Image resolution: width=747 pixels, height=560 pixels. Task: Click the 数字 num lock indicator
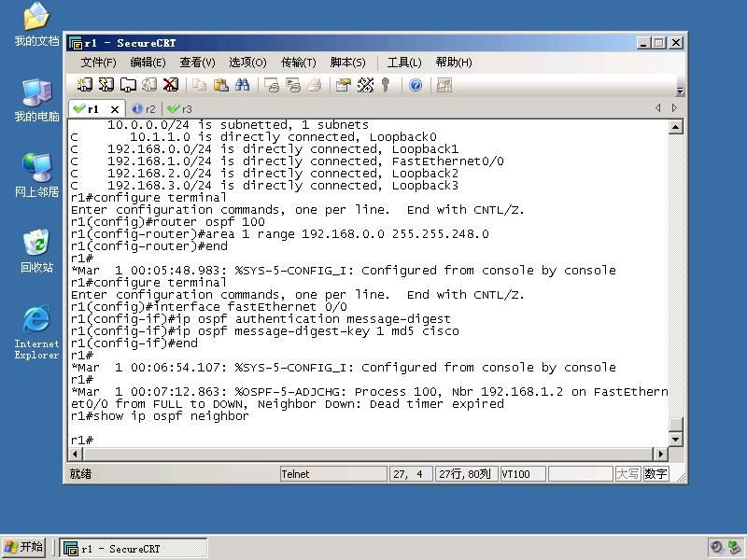point(655,474)
